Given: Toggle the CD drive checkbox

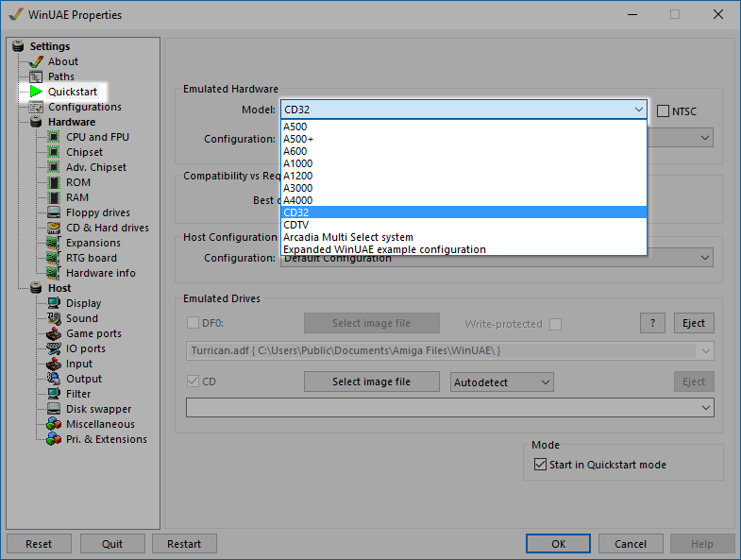Looking at the screenshot, I should pos(194,382).
